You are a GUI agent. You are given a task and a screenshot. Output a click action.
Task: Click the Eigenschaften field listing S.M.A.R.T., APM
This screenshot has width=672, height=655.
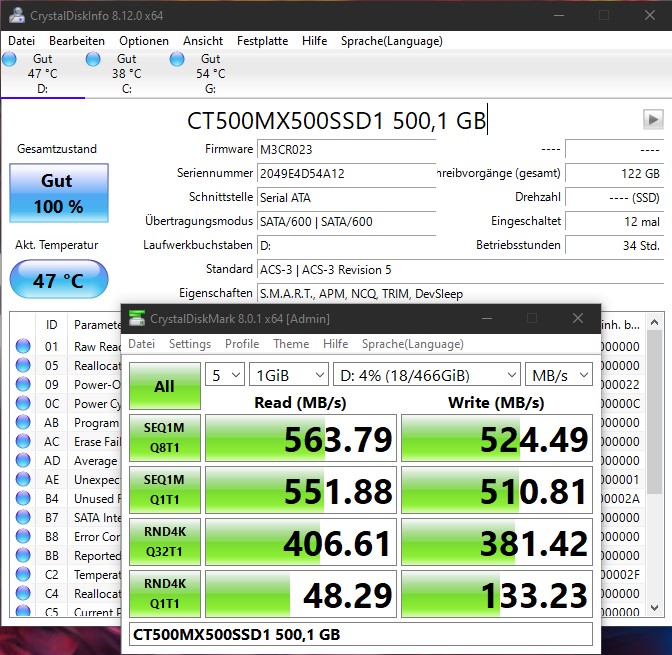pyautogui.click(x=460, y=294)
